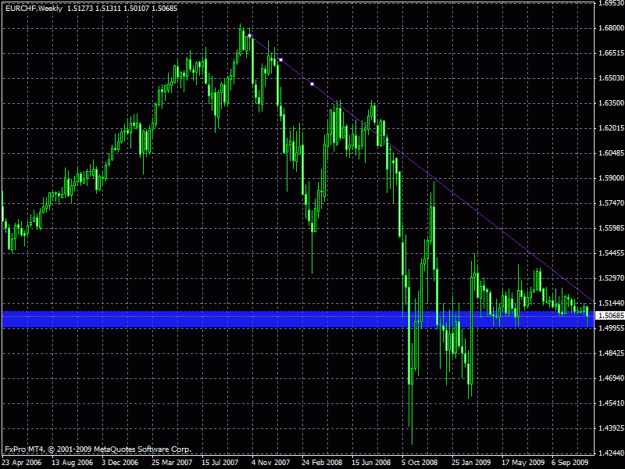Click the date label 17 May 2009
The height and width of the screenshot is (469, 625).
pyautogui.click(x=523, y=462)
